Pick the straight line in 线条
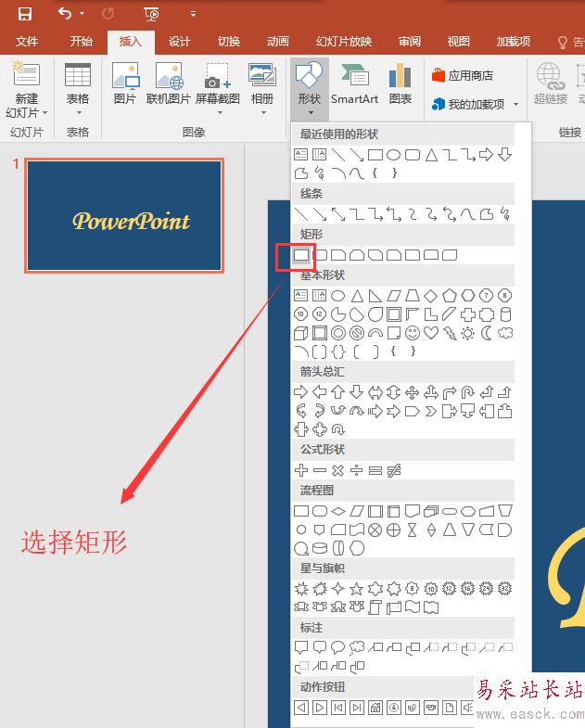Screen dimensions: 585x728 301,214
